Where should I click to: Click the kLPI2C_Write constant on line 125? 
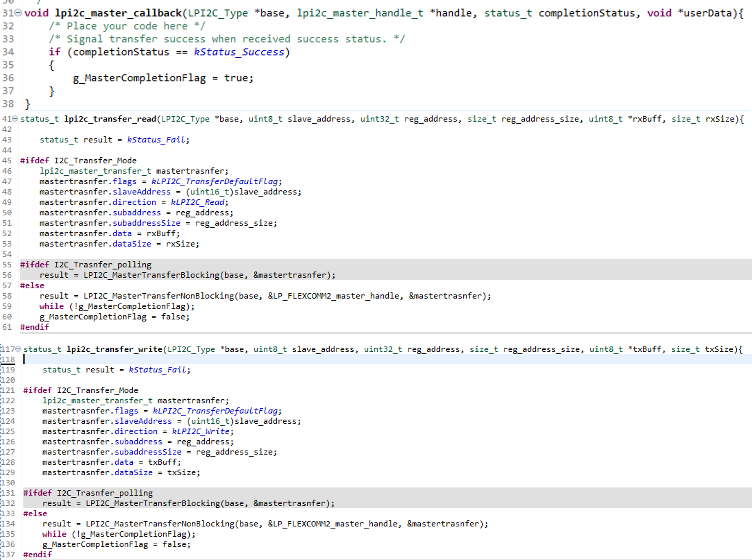click(x=201, y=431)
